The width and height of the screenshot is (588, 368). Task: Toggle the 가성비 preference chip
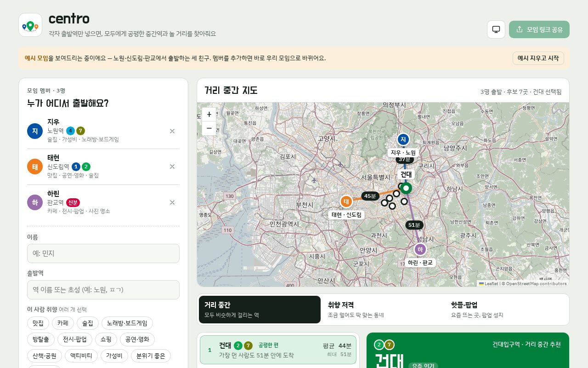click(x=114, y=356)
